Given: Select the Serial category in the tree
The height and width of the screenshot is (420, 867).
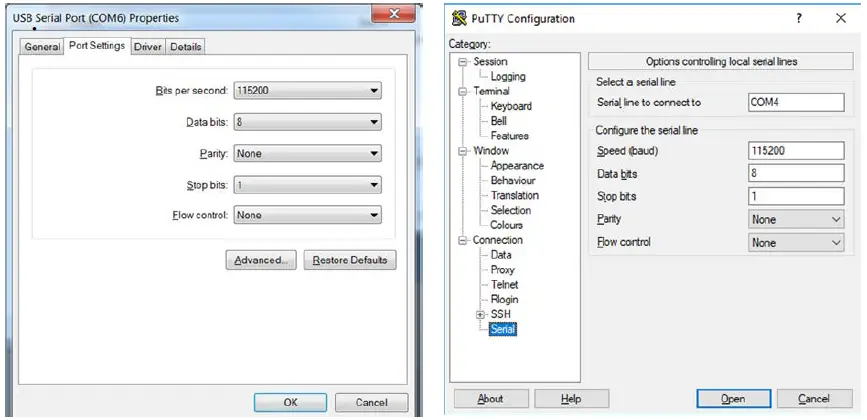Looking at the screenshot, I should [503, 329].
